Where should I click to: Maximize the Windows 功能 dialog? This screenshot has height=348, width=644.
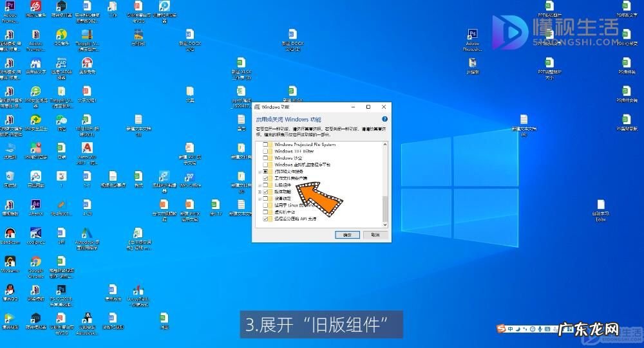pyautogui.click(x=368, y=107)
